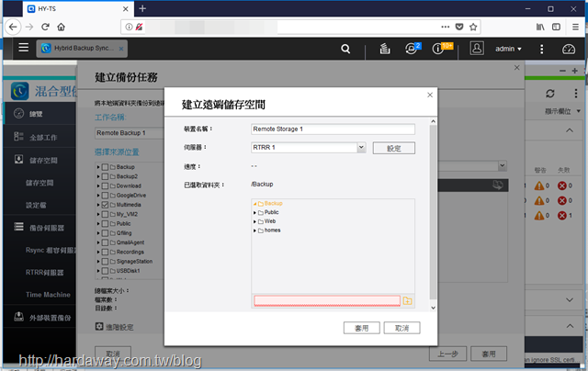588x371 pixels.
Task: Click the user profile icon beside admin
Action: click(x=477, y=49)
